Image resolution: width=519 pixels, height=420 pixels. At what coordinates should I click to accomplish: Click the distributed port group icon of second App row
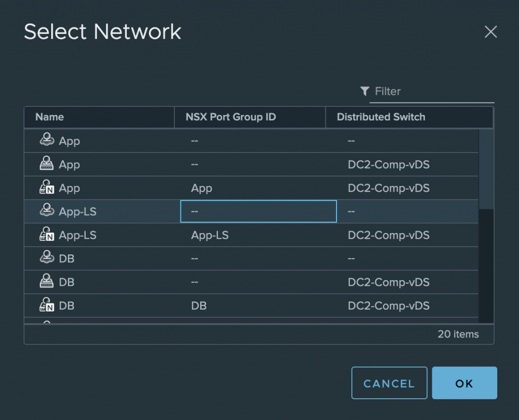(x=47, y=163)
